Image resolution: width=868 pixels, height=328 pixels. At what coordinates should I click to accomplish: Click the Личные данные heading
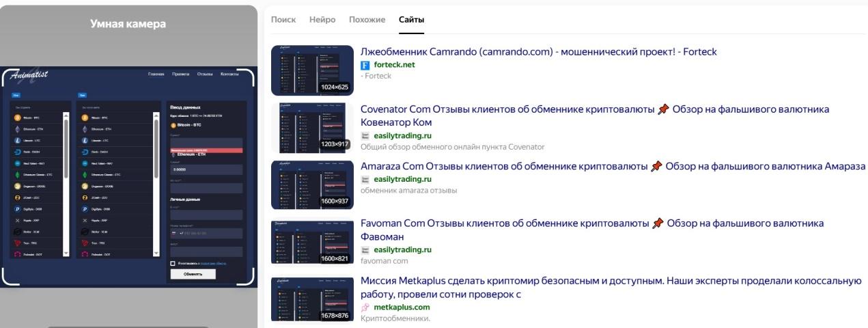(x=186, y=200)
